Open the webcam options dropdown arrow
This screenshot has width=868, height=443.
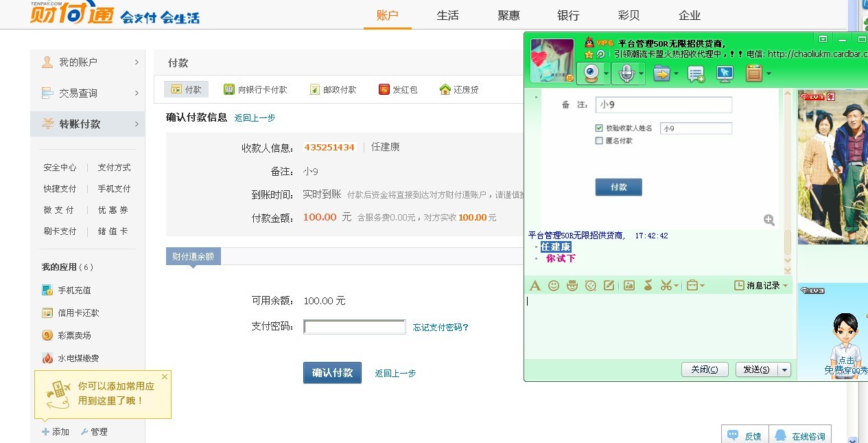(606, 73)
